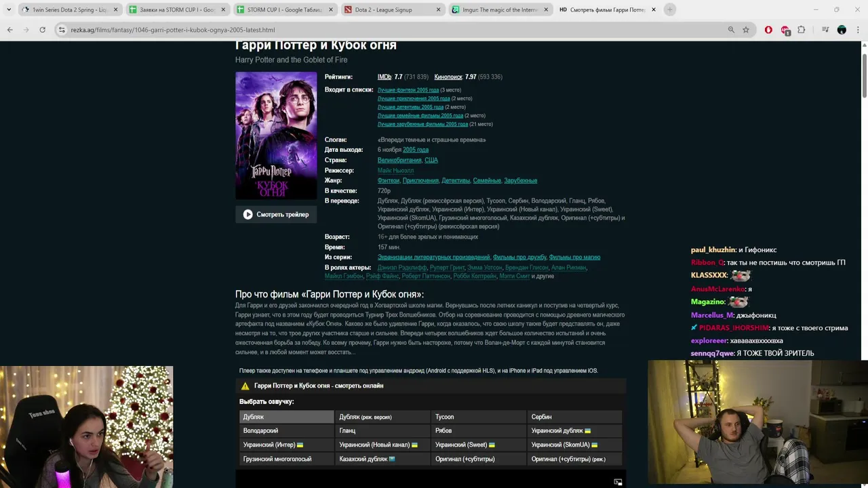Open the Семейные genre link
The width and height of the screenshot is (868, 488).
click(487, 180)
